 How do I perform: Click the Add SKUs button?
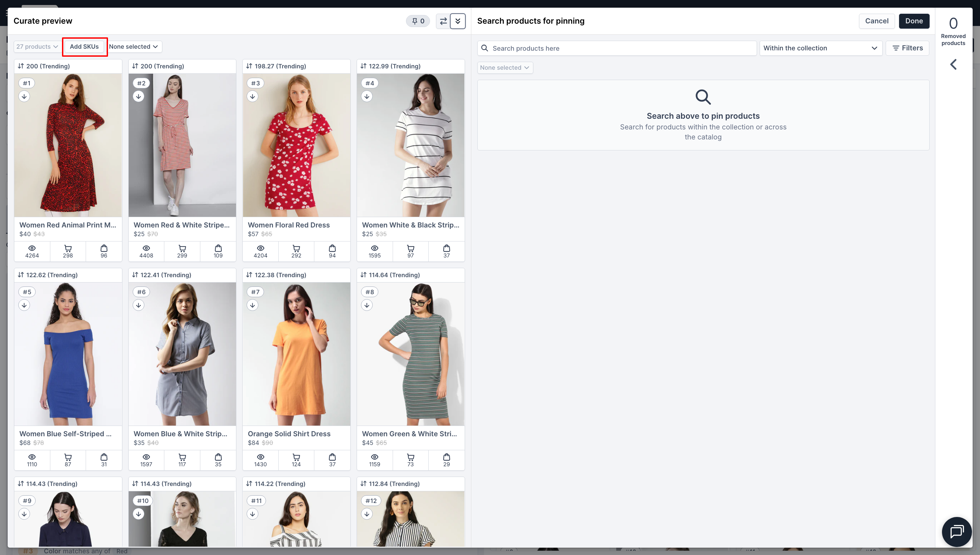(84, 46)
